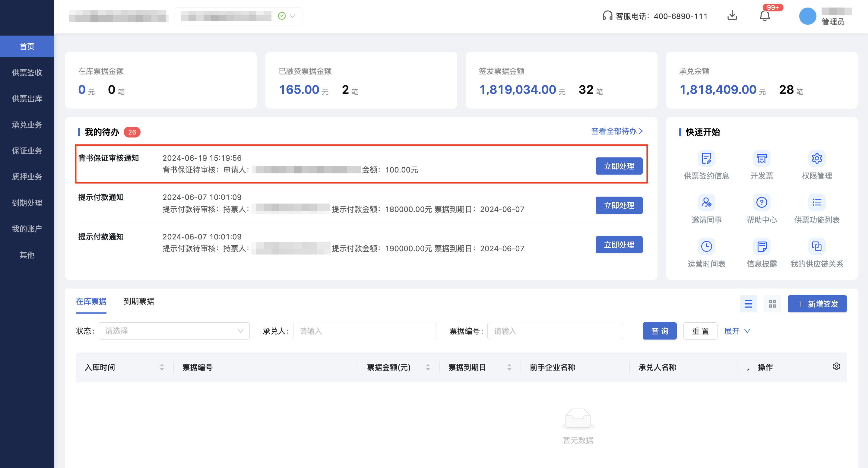868x468 pixels.
Task: Open the 供票签约信息 quick start icon
Action: click(x=706, y=158)
